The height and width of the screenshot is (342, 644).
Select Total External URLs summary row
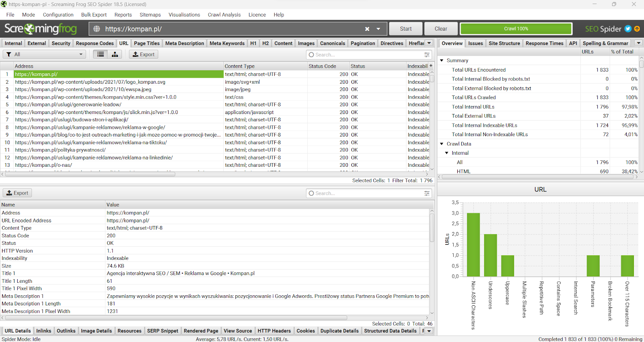(539, 116)
